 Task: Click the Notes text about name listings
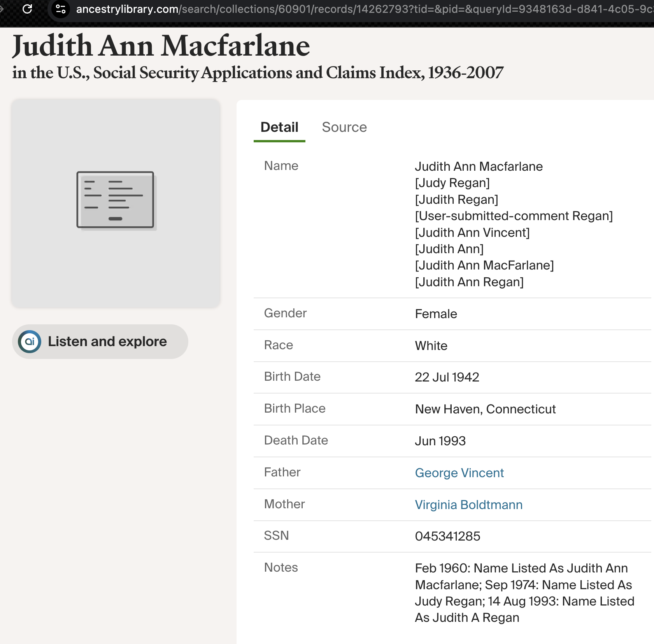pos(524,593)
